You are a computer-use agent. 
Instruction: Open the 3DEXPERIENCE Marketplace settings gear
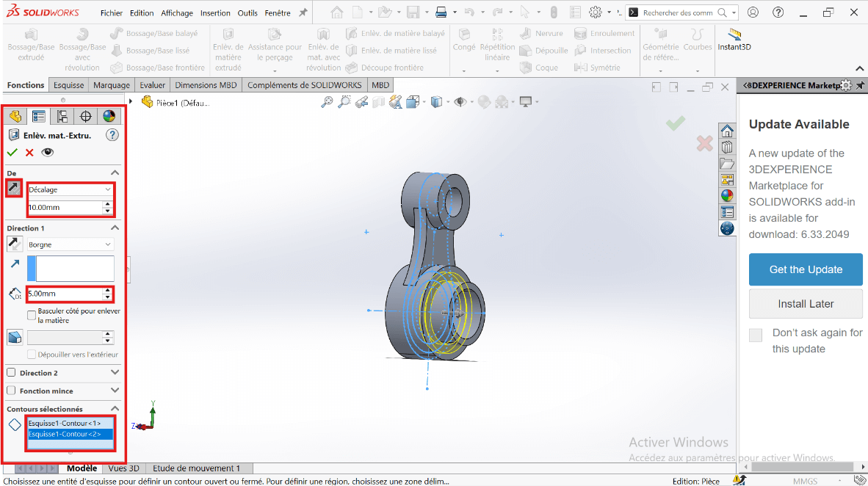click(846, 85)
